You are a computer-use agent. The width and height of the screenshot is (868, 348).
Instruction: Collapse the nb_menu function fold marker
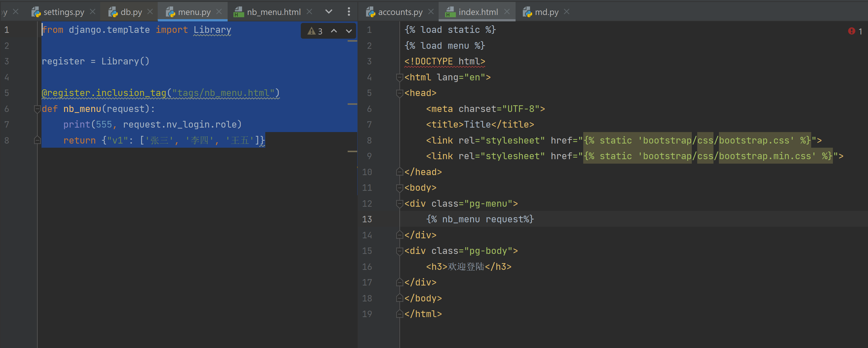tap(37, 109)
